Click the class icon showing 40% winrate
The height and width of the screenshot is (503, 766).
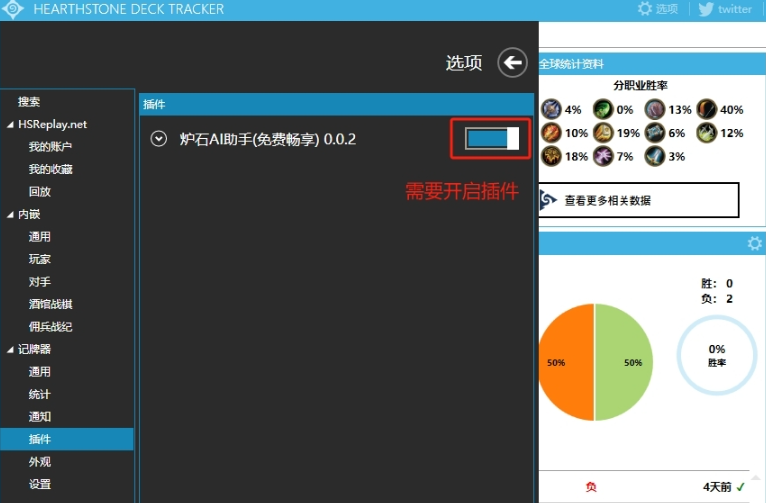[x=706, y=109]
